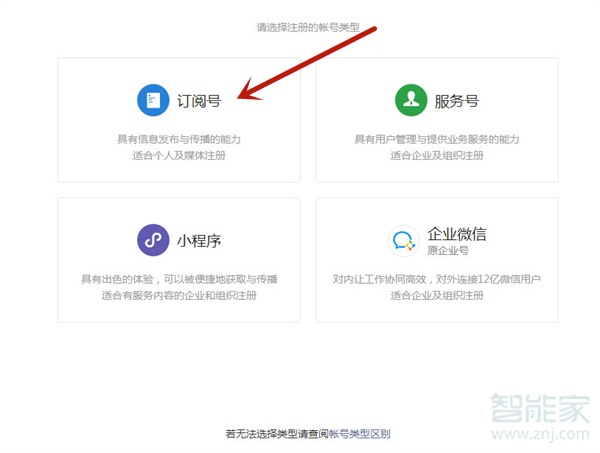
Task: Click the 具有信息发布与传播的能力 description
Action: tap(179, 139)
